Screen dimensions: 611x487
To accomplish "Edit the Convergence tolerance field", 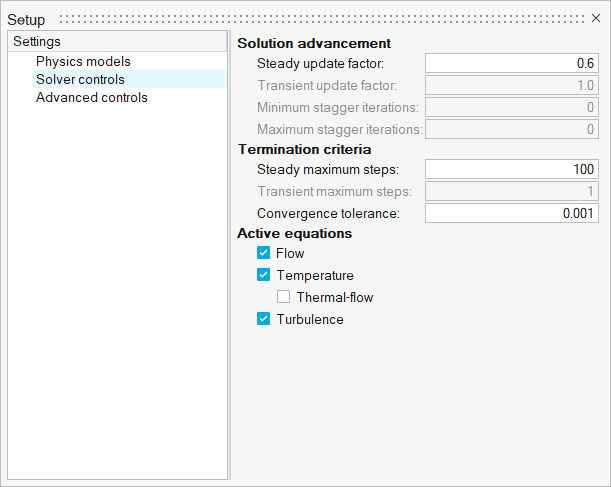I will point(512,213).
